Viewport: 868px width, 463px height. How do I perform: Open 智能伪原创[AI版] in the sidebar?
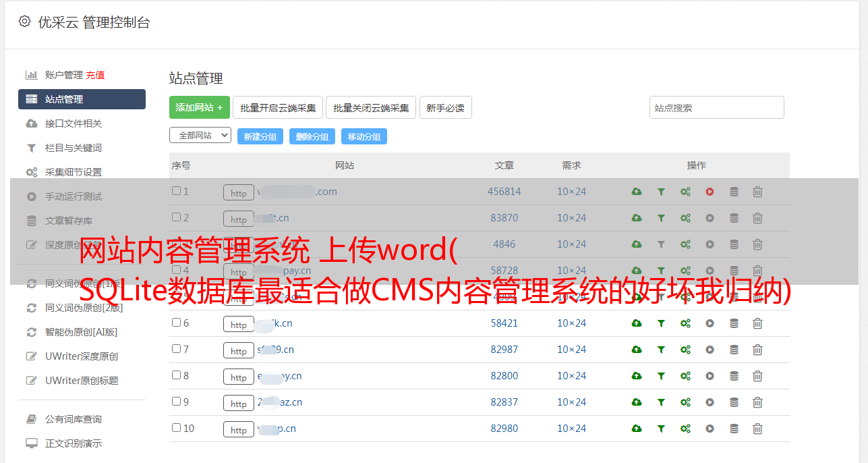[81, 332]
